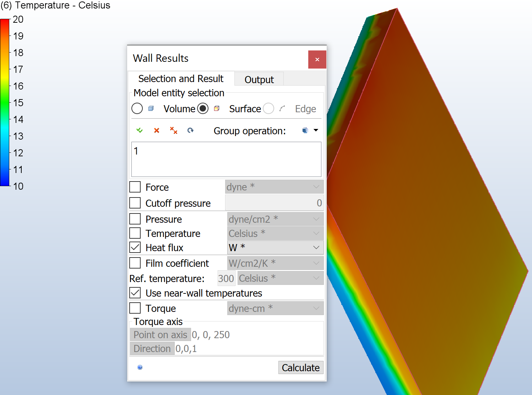Uncheck the Heat flux checkbox
This screenshot has height=395, width=532.
pyautogui.click(x=135, y=247)
